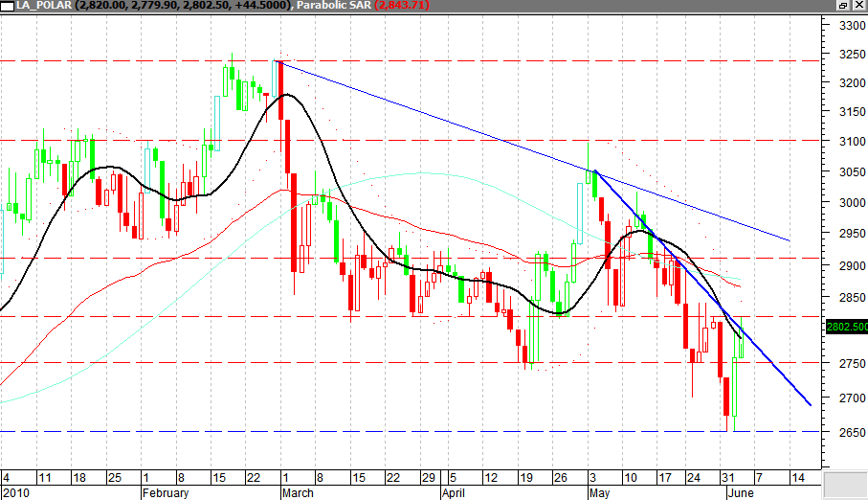Click the white chart icon beside LA_POLAR
The width and height of the screenshot is (868, 500).
pyautogui.click(x=7, y=6)
